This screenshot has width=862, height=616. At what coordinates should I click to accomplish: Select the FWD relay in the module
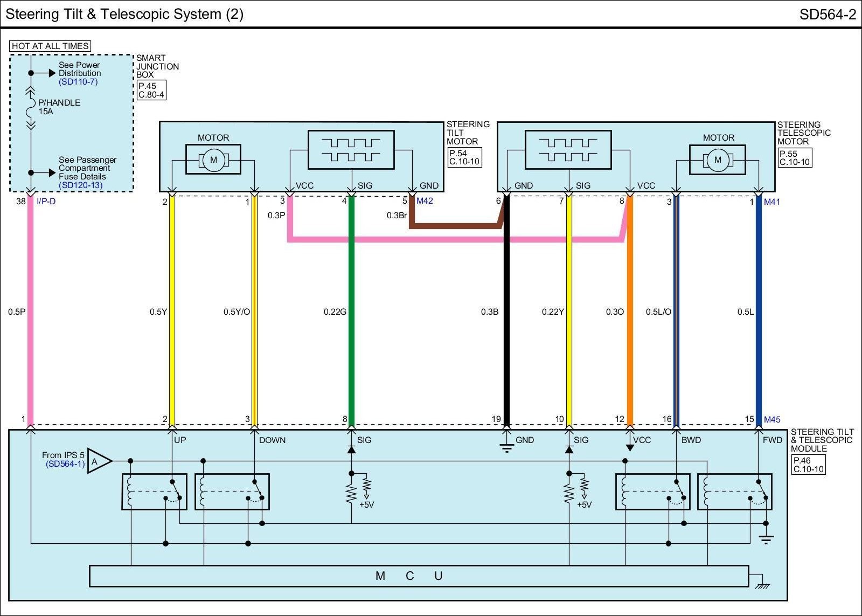pyautogui.click(x=734, y=492)
